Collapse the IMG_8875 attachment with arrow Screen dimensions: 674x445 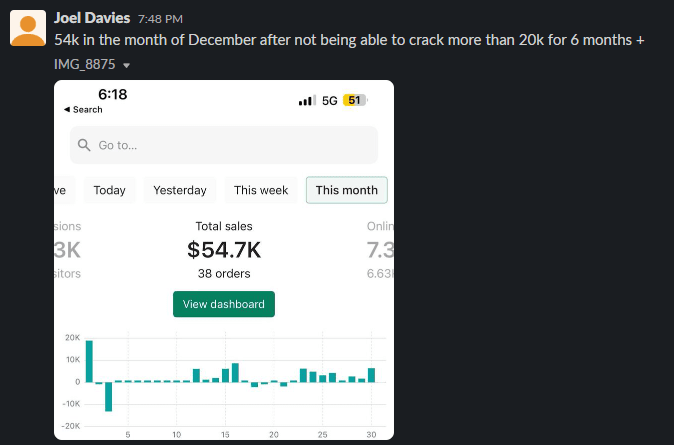coord(126,65)
